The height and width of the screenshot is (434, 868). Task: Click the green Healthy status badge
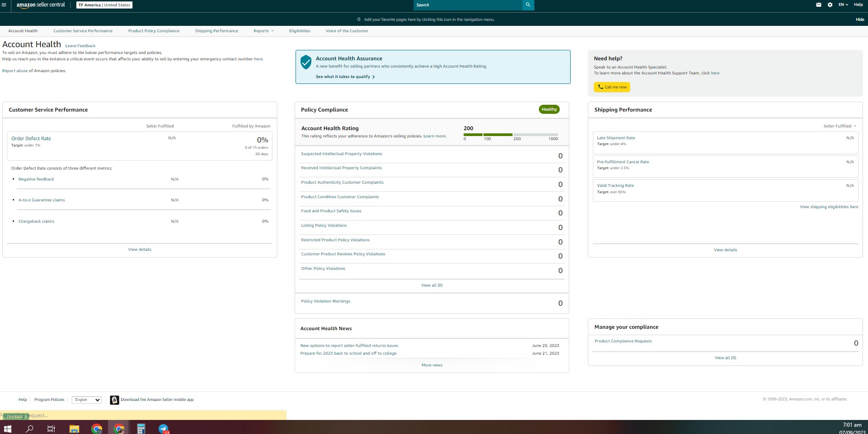(x=549, y=109)
